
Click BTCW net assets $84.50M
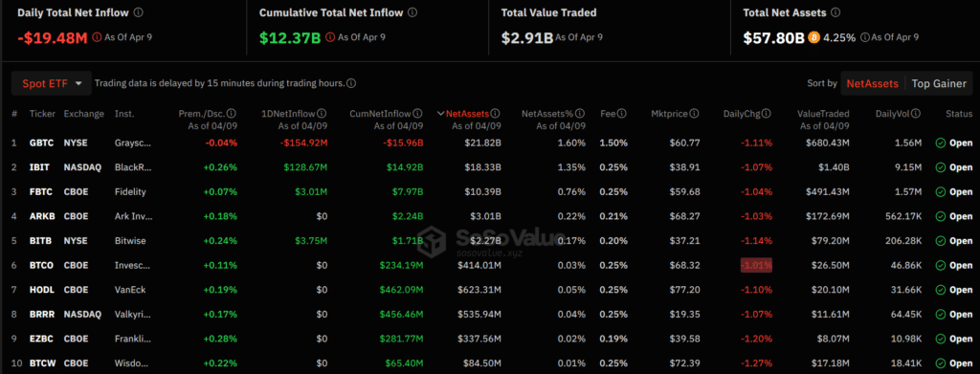coord(482,363)
